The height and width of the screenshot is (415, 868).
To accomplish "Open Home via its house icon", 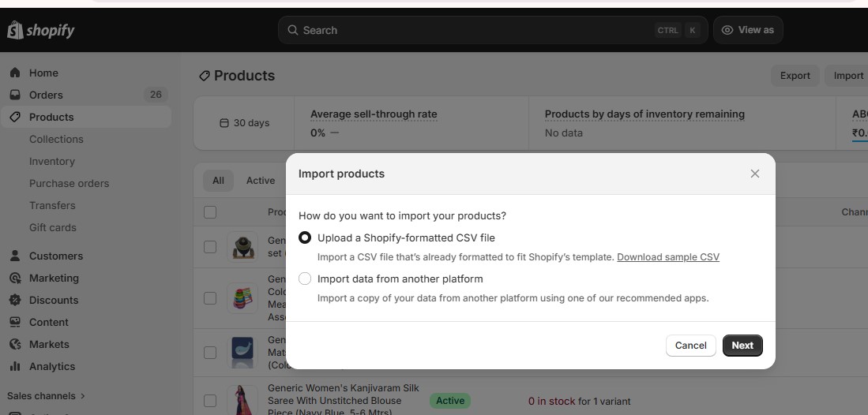I will click(15, 73).
